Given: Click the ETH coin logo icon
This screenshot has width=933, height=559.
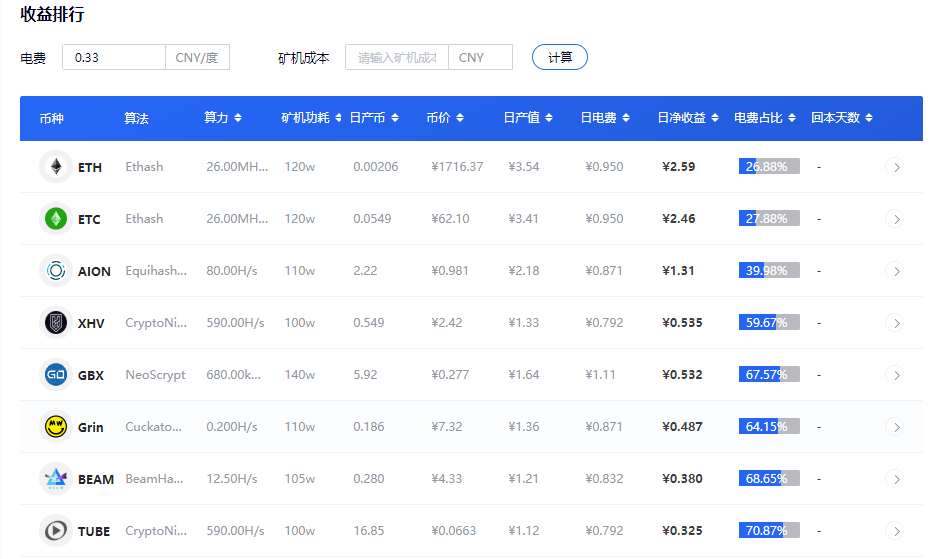Looking at the screenshot, I should (55, 167).
